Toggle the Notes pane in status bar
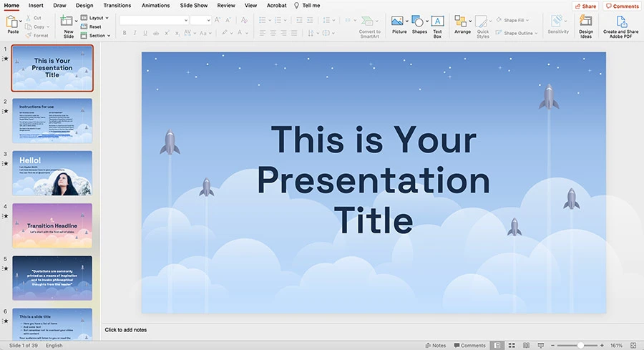This screenshot has width=644, height=350. click(434, 345)
